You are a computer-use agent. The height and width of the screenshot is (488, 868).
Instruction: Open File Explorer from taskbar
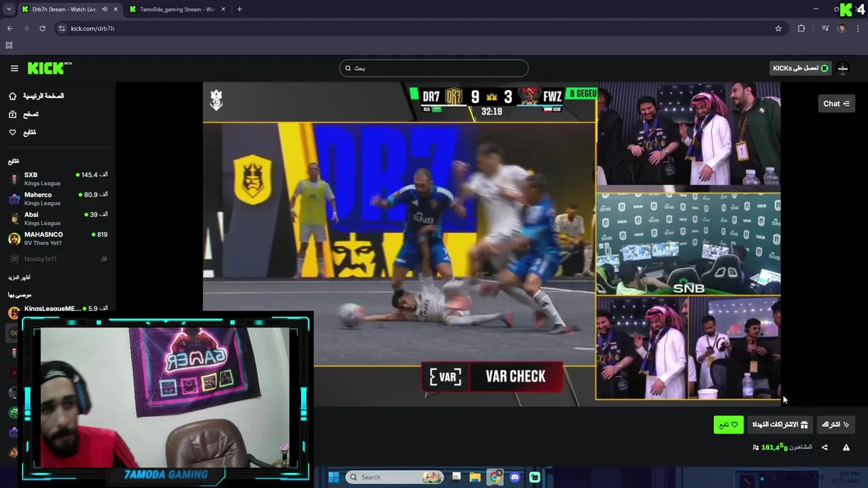point(475,477)
